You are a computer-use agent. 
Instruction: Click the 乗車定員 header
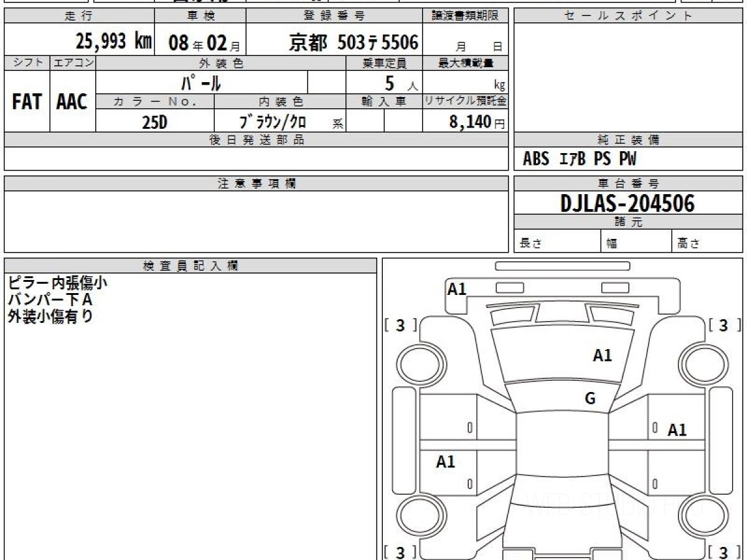[384, 63]
